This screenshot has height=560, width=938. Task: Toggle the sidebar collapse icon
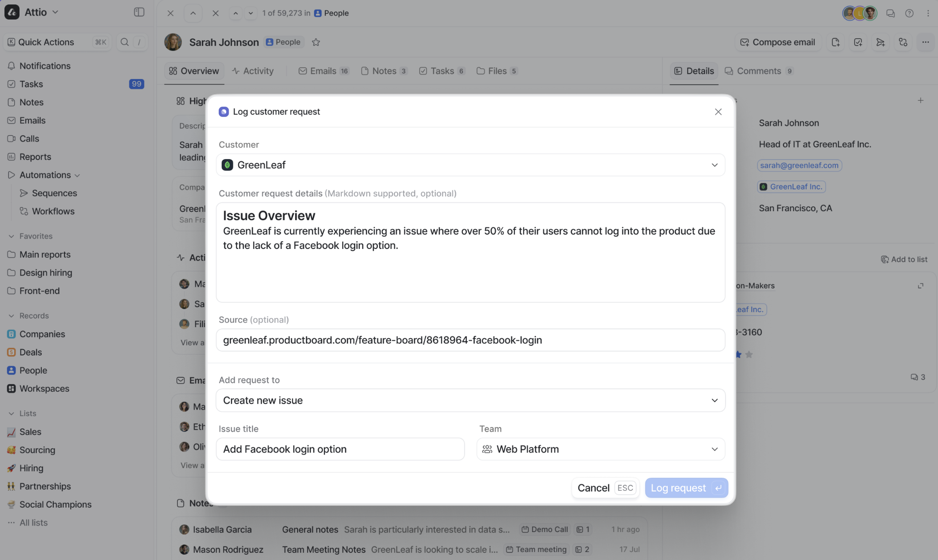point(139,12)
